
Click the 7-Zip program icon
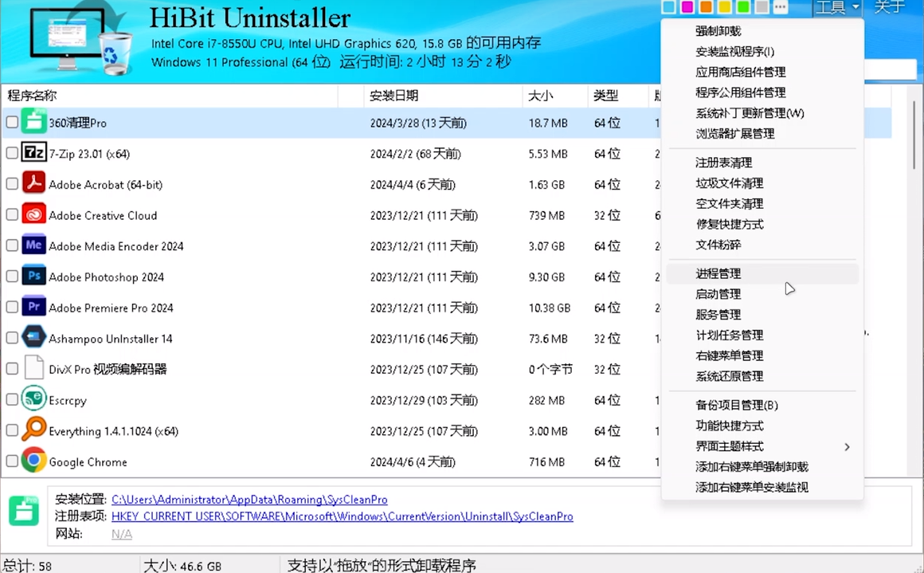coord(33,153)
